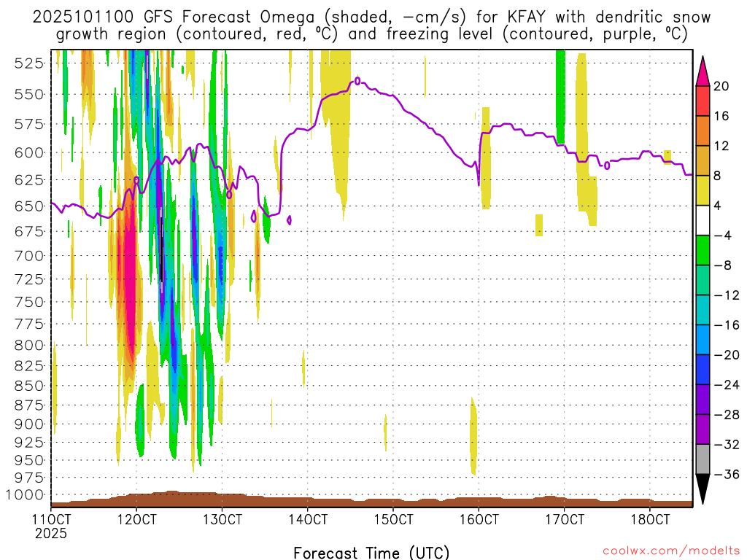
Task: Click the '130CT' time axis label
Action: click(x=222, y=519)
